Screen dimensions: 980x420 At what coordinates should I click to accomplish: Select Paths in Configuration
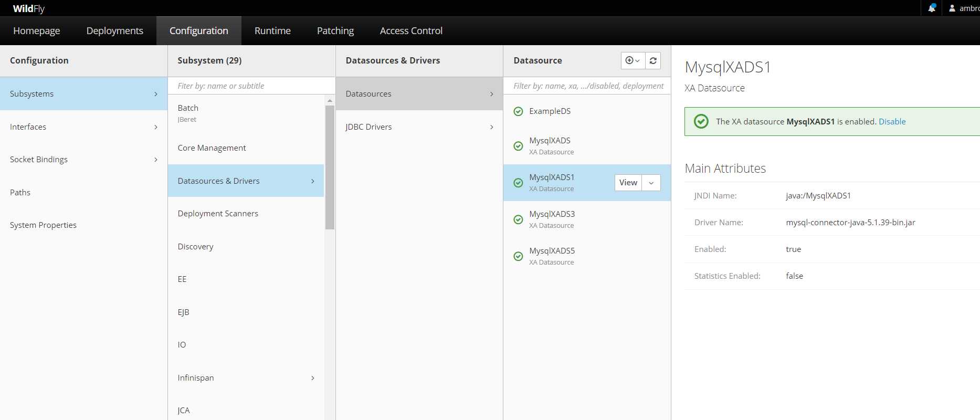pyautogui.click(x=83, y=192)
